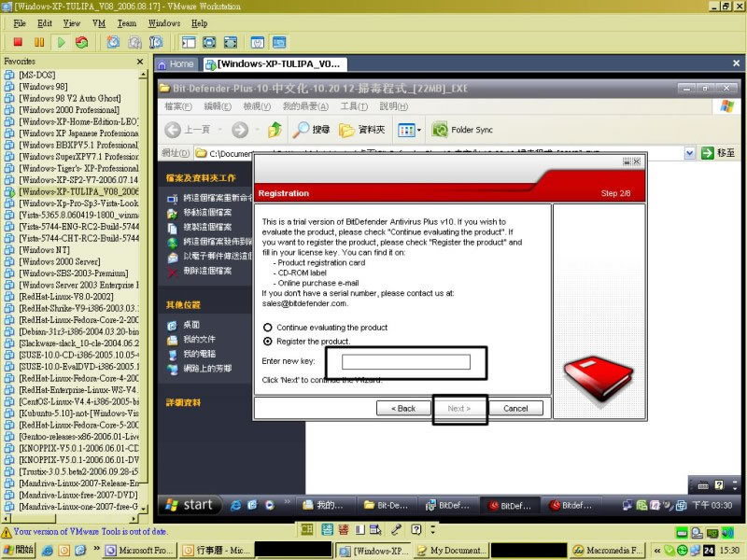Image resolution: width=747 pixels, height=560 pixels.
Task: Click the CH language indicator icon
Action: click(307, 529)
